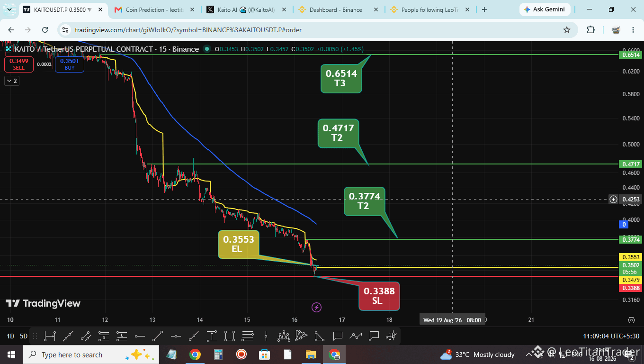The height and width of the screenshot is (364, 644).
Task: Click the 0.6514 price axis label
Action: (x=631, y=55)
